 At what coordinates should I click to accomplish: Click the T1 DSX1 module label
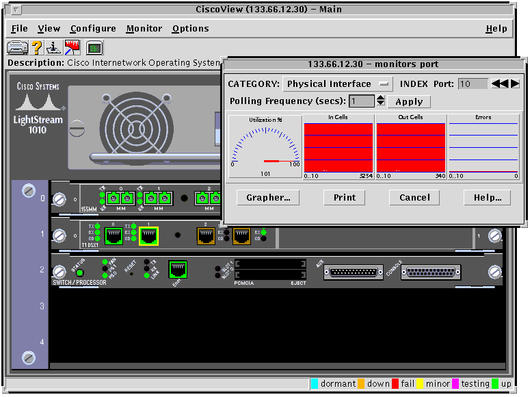coord(90,245)
